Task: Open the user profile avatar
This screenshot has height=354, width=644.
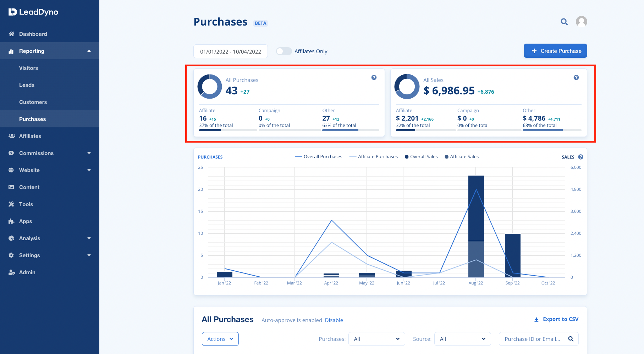Action: (x=581, y=22)
